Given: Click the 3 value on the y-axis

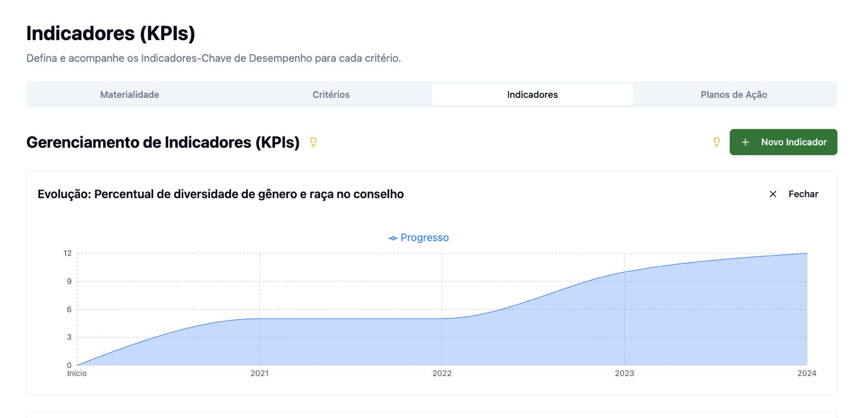Looking at the screenshot, I should (x=69, y=337).
